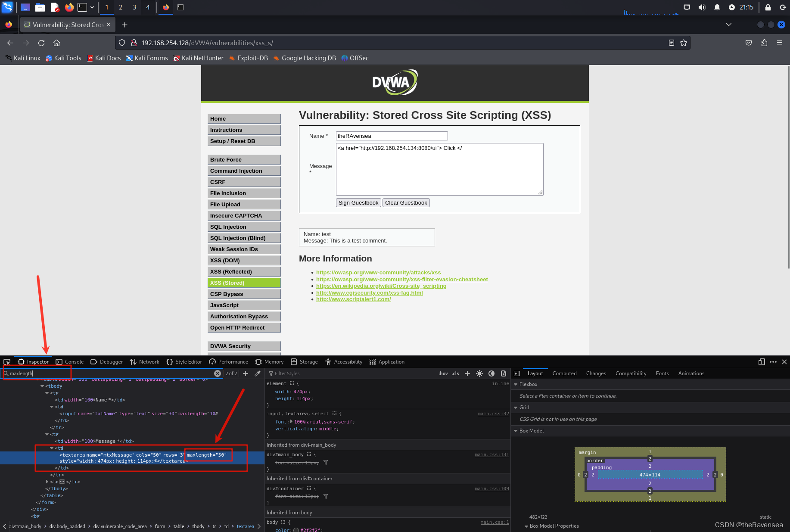The height and width of the screenshot is (532, 790).
Task: Select div.vulnerable_code_area breadcrumb
Action: (120, 526)
